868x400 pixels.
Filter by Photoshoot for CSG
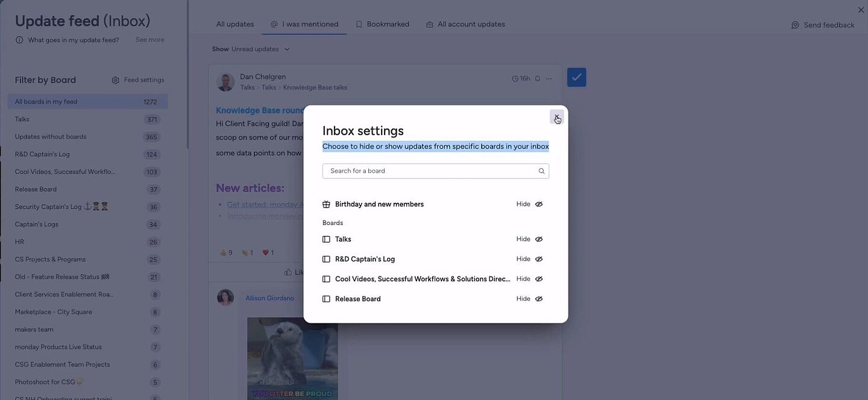87,381
